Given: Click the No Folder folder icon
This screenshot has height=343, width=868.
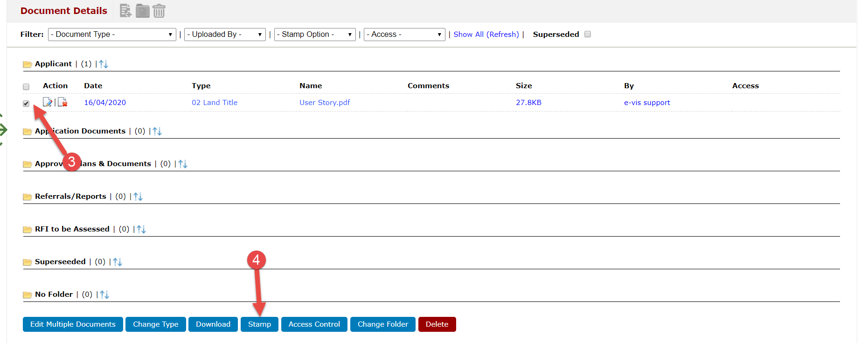Looking at the screenshot, I should 28,295.
